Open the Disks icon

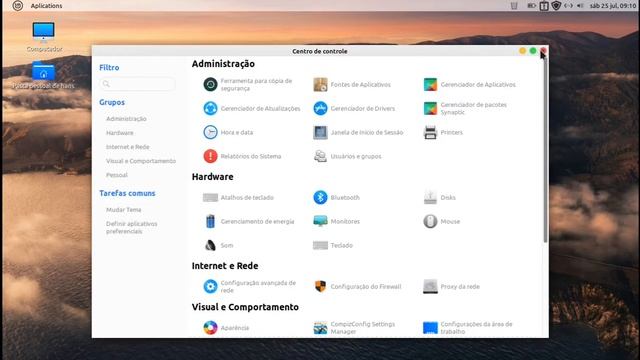[430, 198]
